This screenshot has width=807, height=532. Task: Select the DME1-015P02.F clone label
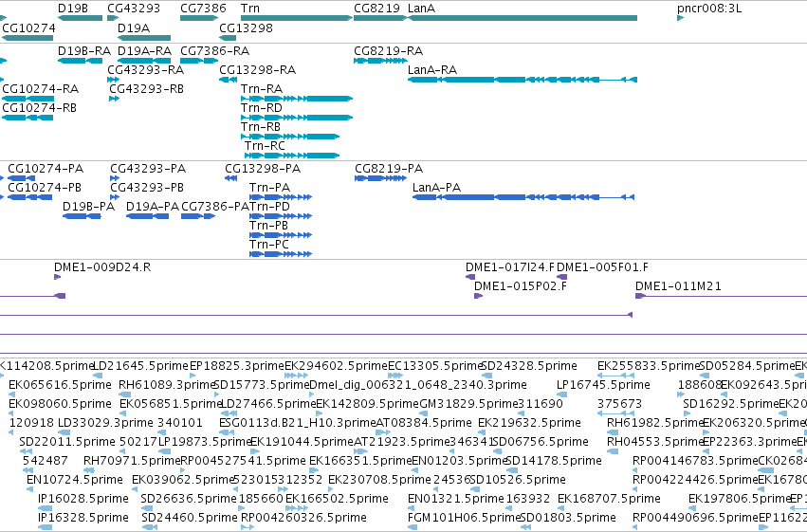(x=521, y=286)
